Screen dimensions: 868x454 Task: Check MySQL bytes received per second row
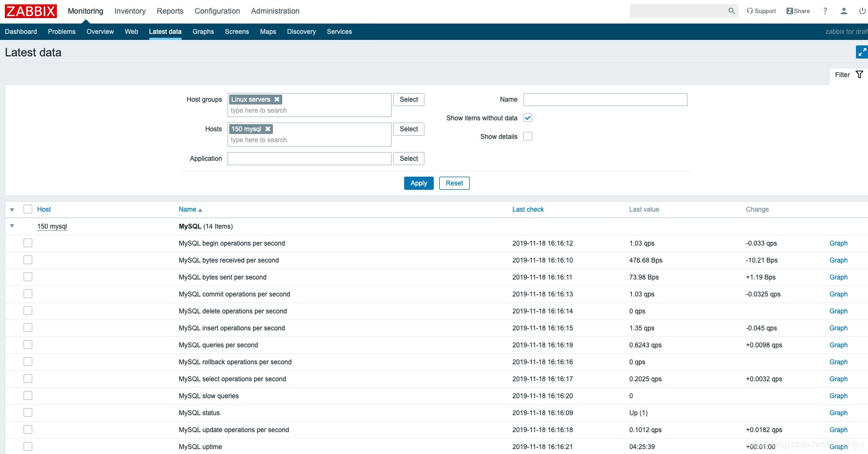(28, 260)
